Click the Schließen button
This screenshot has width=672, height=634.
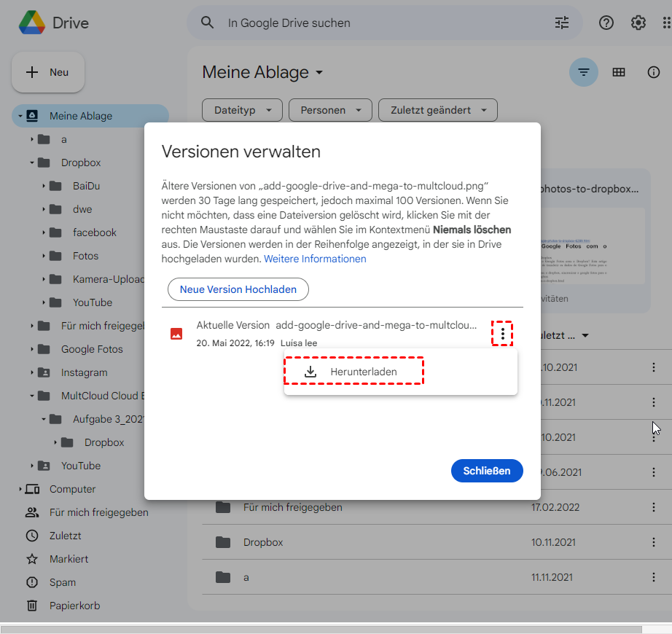487,471
